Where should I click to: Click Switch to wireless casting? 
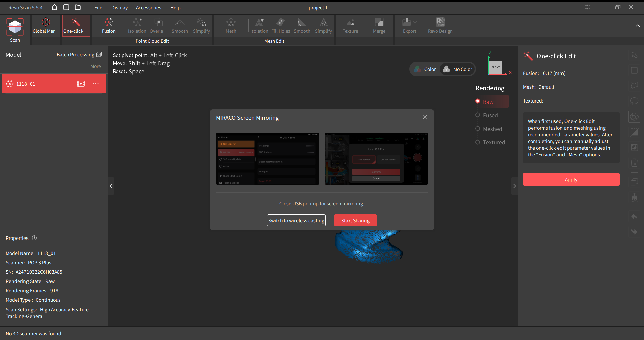296,220
